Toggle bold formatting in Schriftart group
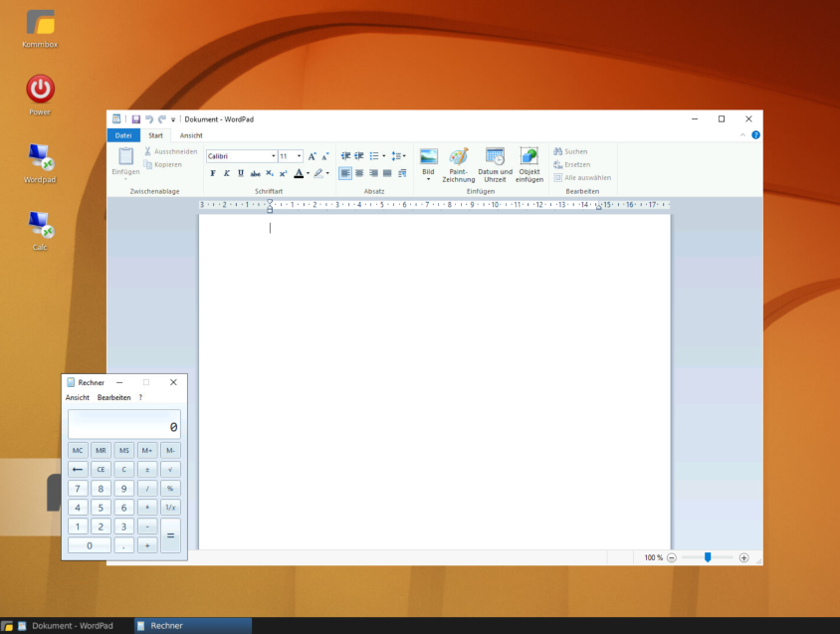Screen dimensions: 840x634 (x=212, y=173)
